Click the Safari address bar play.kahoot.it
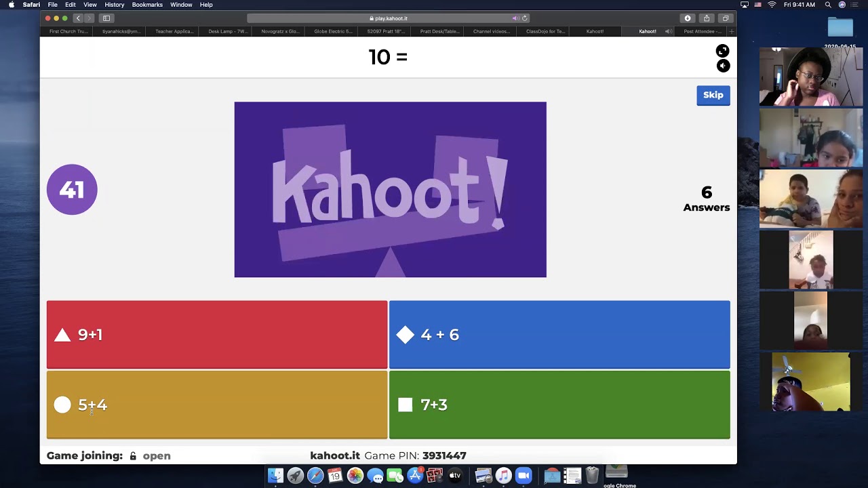Image resolution: width=868 pixels, height=488 pixels. pyautogui.click(x=389, y=18)
